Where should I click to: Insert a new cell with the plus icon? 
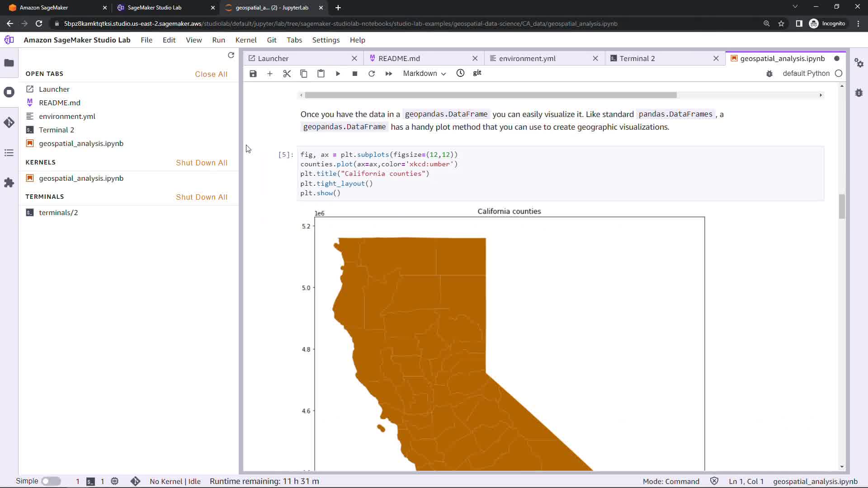[x=270, y=74]
